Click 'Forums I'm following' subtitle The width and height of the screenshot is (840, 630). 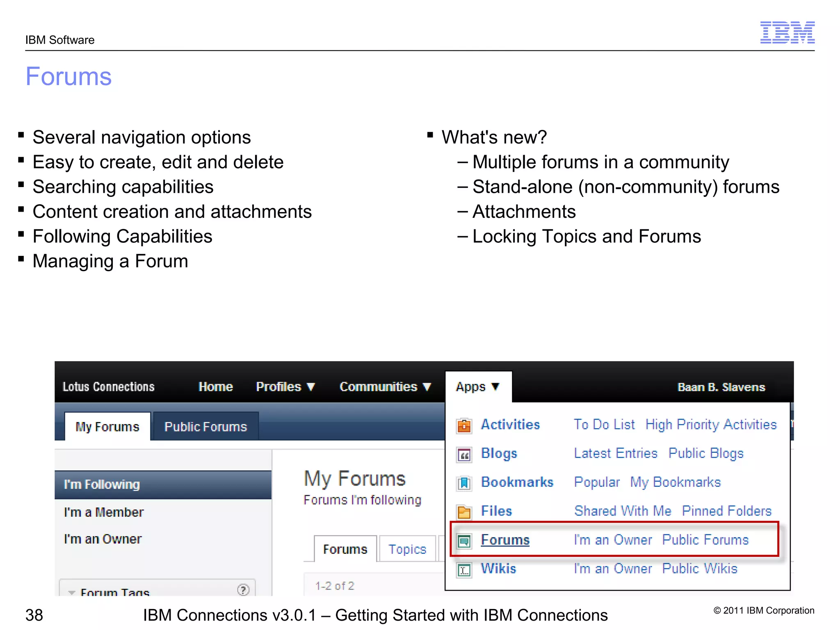363,500
